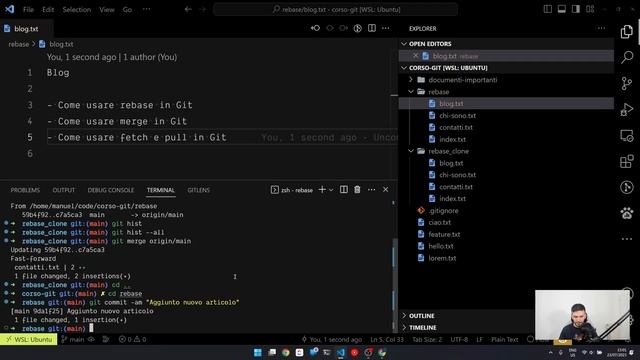
Task: Open previous change with GitLens
Action: click(316, 28)
